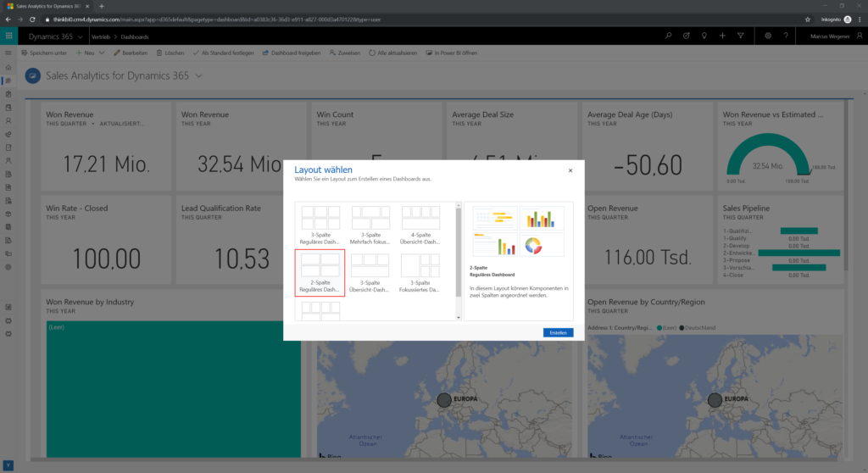Click the plus quick-create icon in top bar
The width and height of the screenshot is (868, 473).
coord(722,36)
